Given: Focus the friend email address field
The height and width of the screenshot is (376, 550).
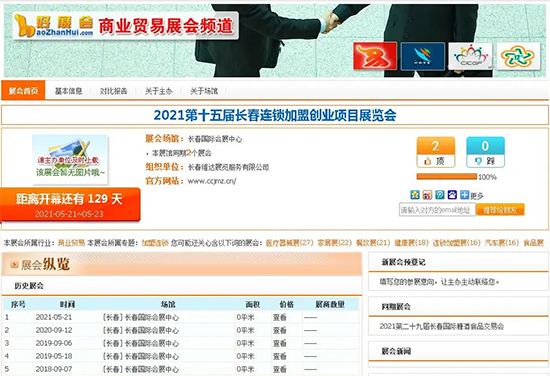Looking at the screenshot, I should pos(437,210).
